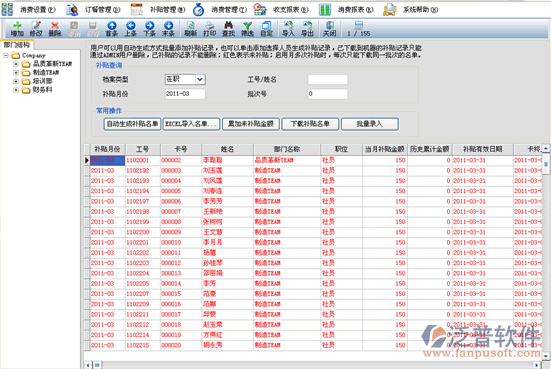Image resolution: width=551 pixels, height=369 pixels.
Task: Click the 自动生成补贴名单 button
Action: [x=132, y=124]
